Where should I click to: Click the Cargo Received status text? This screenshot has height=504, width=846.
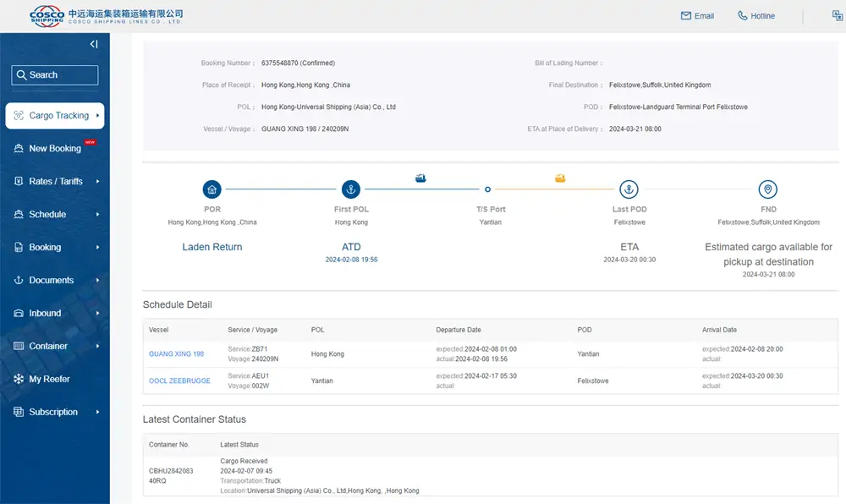click(244, 461)
